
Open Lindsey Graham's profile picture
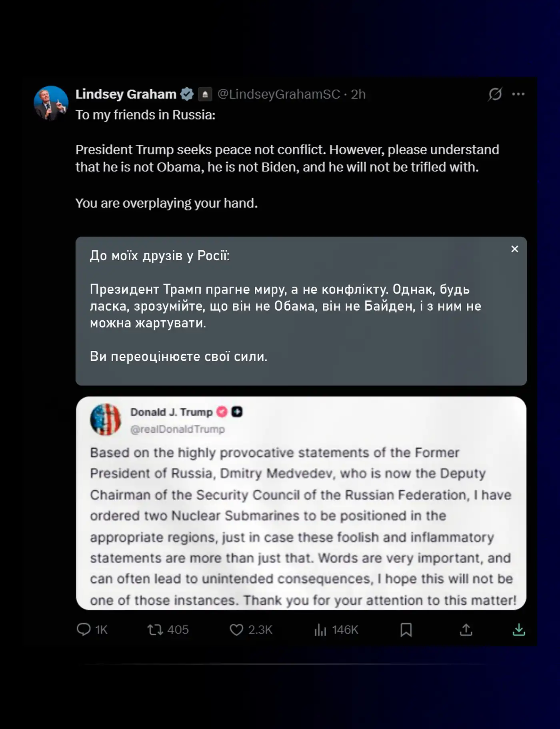[x=51, y=103]
